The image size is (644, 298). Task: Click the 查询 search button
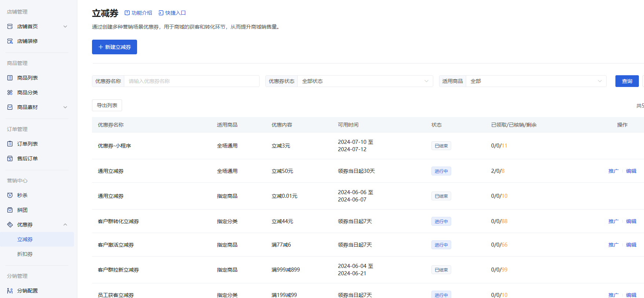pos(627,81)
